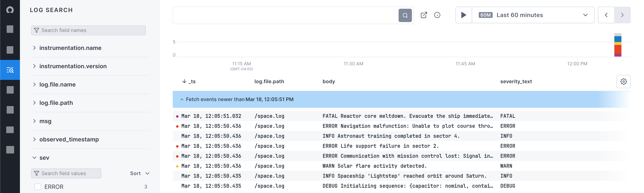644x193 pixels.
Task: Go to previous time range arrow
Action: pyautogui.click(x=606, y=15)
